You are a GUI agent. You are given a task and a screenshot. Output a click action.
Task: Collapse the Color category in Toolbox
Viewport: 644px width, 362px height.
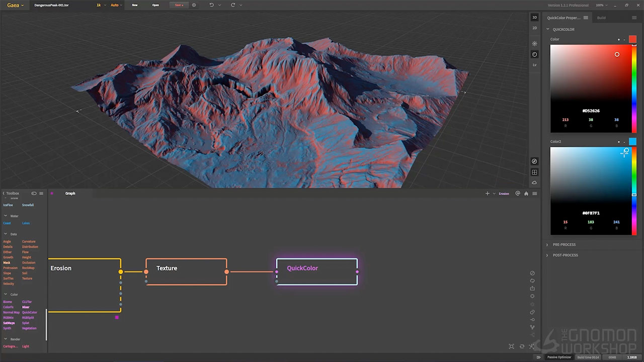[6, 294]
